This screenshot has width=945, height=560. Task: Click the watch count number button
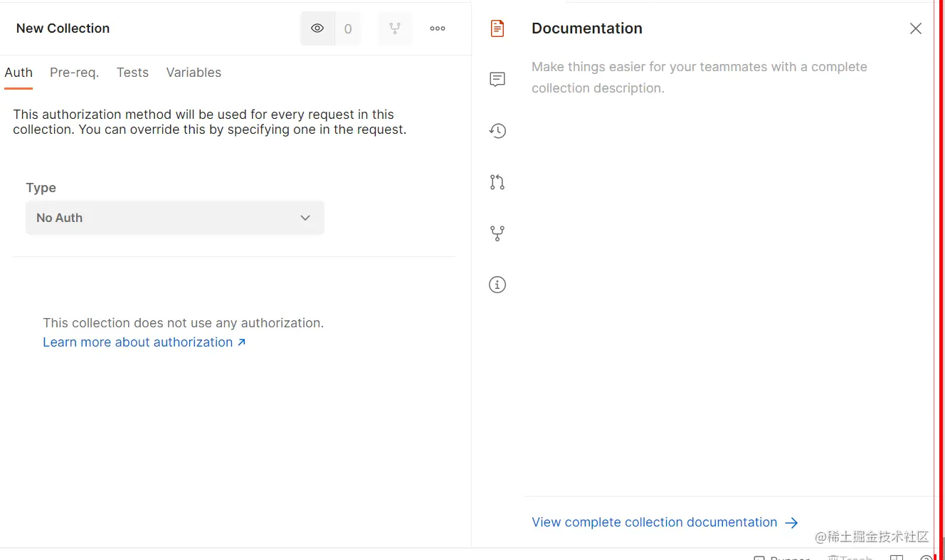click(348, 28)
